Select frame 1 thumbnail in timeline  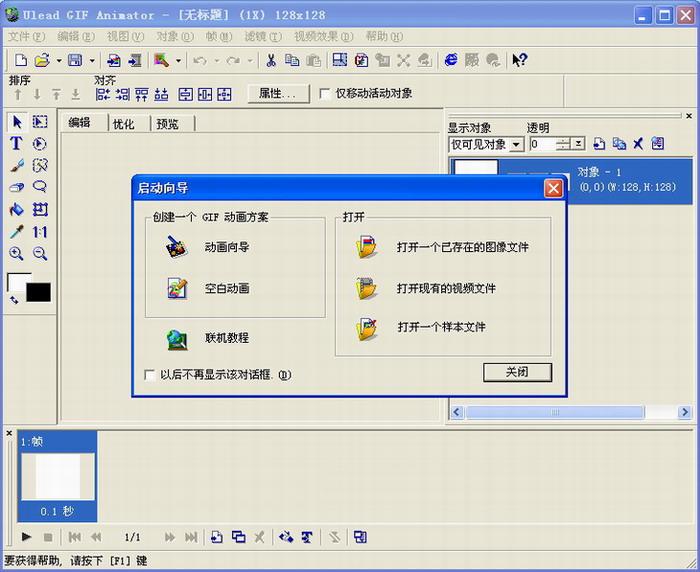coord(57,476)
